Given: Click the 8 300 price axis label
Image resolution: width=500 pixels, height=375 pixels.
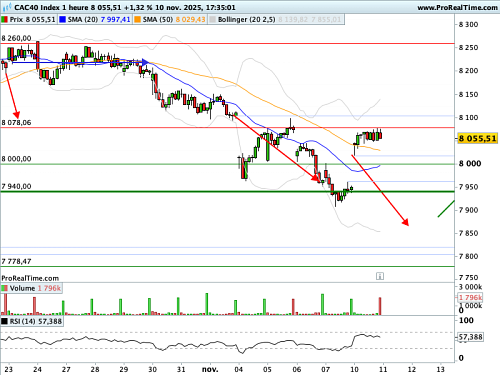Looking at the screenshot, I should [x=468, y=24].
